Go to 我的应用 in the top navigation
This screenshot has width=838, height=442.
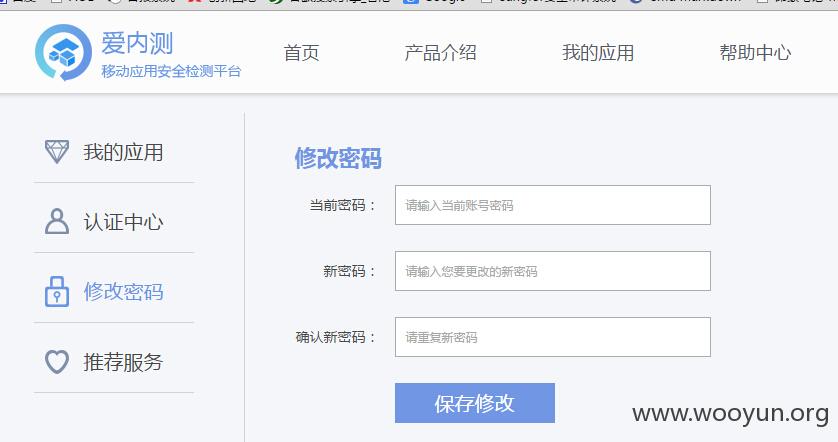598,53
